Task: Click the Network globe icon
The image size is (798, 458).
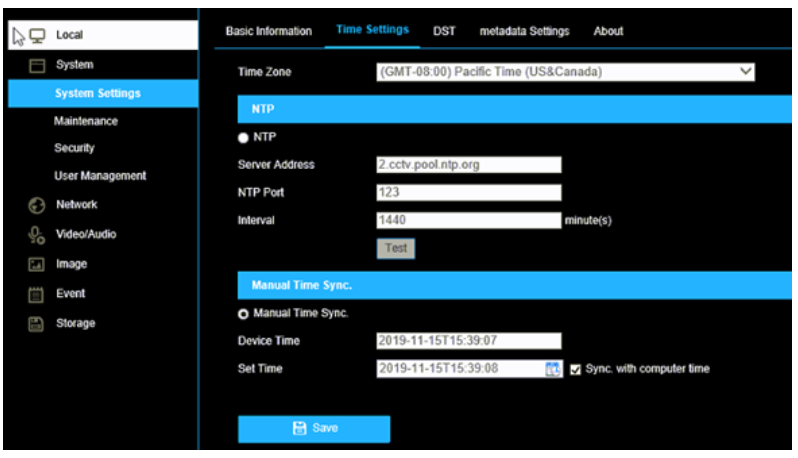Action: click(37, 206)
